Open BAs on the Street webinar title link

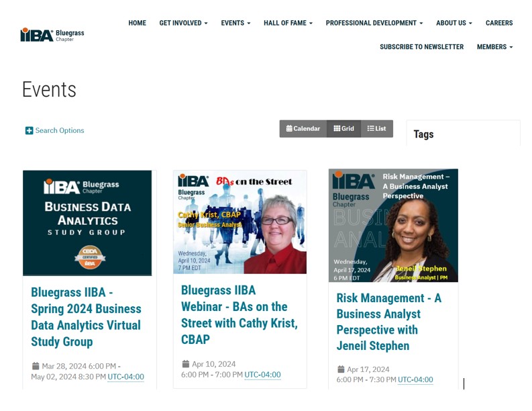239,314
